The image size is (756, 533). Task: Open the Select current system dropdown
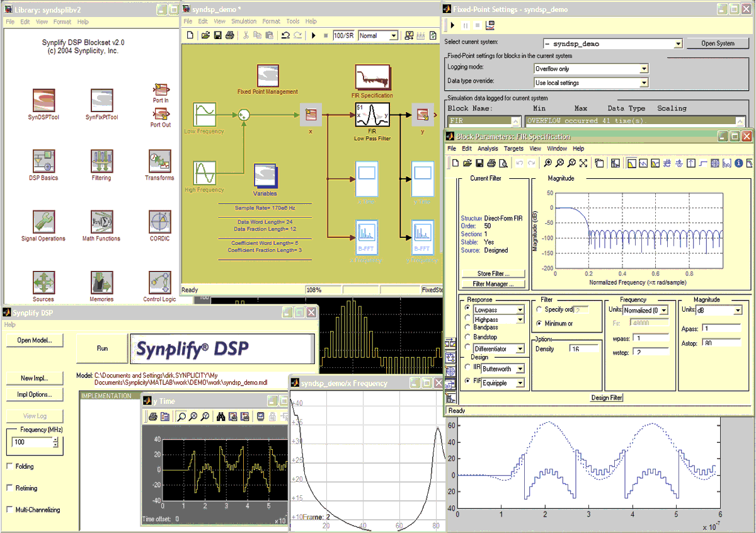(612, 43)
